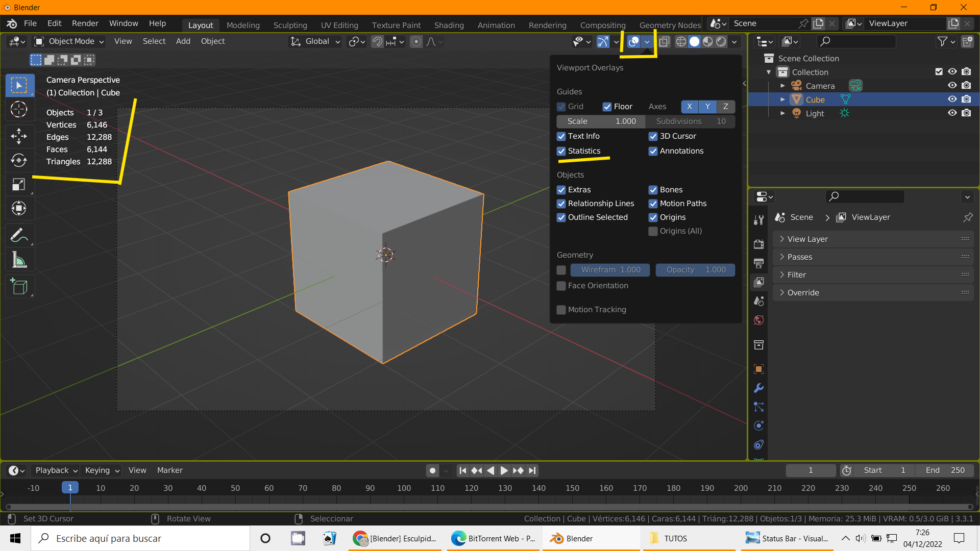
Task: Select the Scale tool
Action: (x=19, y=184)
